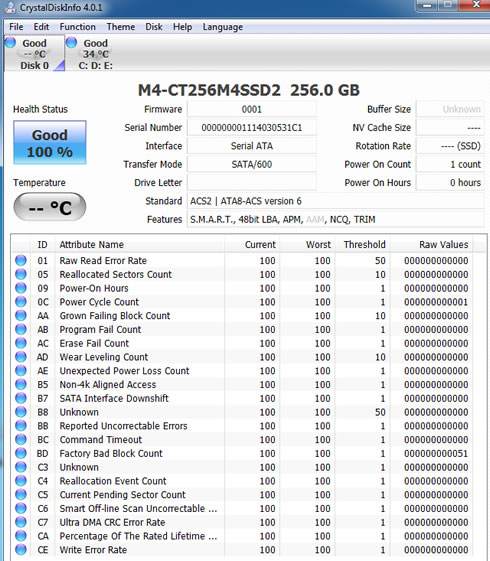Click the status icon for Power-On Hours
This screenshot has height=561, width=490.
(x=21, y=288)
